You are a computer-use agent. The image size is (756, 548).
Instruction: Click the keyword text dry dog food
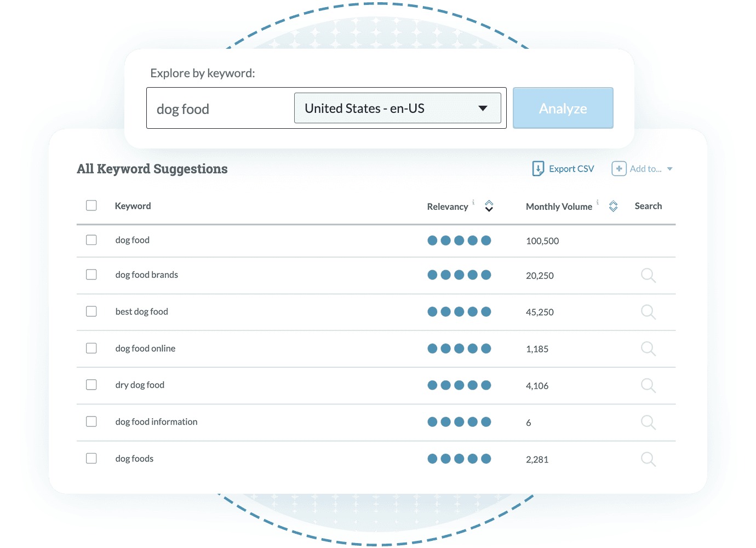click(x=140, y=385)
